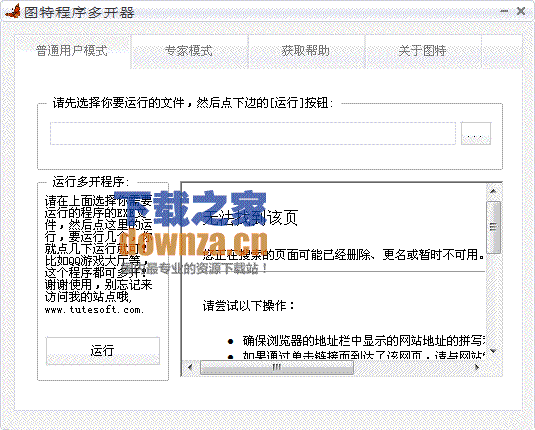Click the vertical scrollbar down arrow
The image size is (535, 430).
click(x=493, y=351)
